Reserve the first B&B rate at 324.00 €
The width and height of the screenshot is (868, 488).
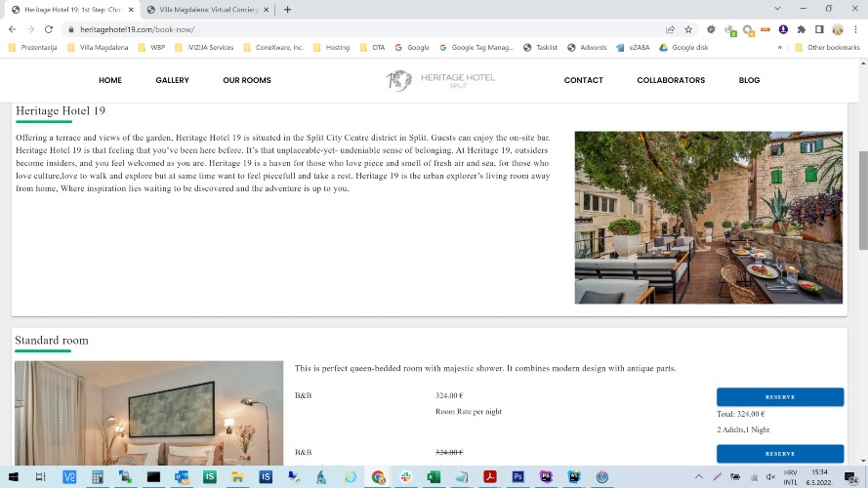[x=780, y=396]
